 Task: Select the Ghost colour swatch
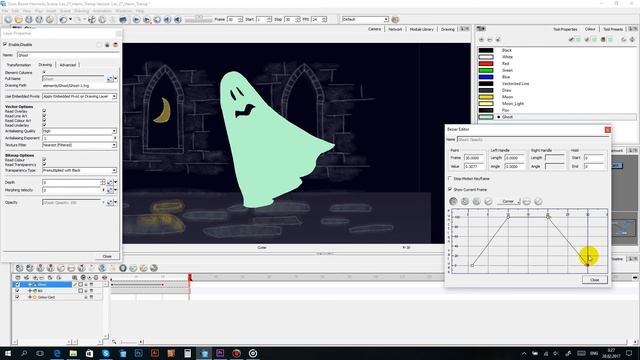point(486,117)
